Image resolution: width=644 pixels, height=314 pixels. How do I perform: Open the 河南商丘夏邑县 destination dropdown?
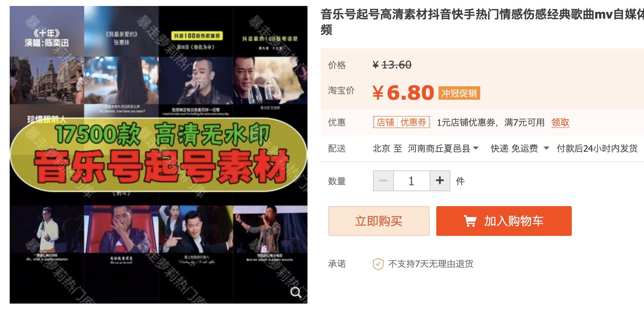(x=443, y=148)
